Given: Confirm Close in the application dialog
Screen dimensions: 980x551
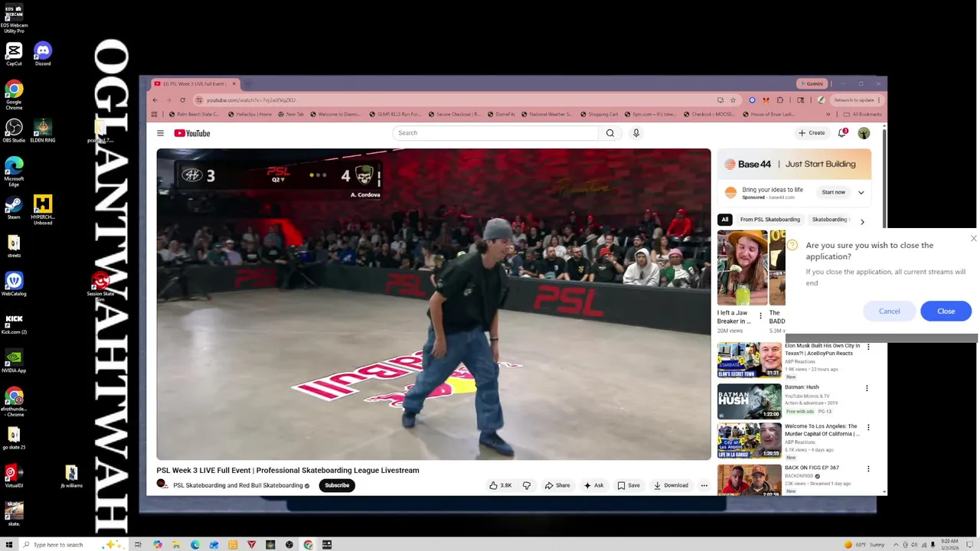Looking at the screenshot, I should pyautogui.click(x=946, y=311).
